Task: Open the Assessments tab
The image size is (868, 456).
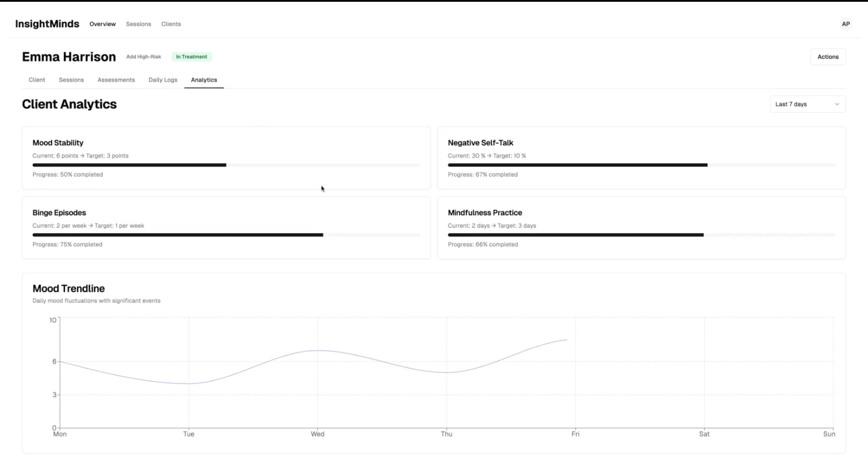Action: click(116, 80)
